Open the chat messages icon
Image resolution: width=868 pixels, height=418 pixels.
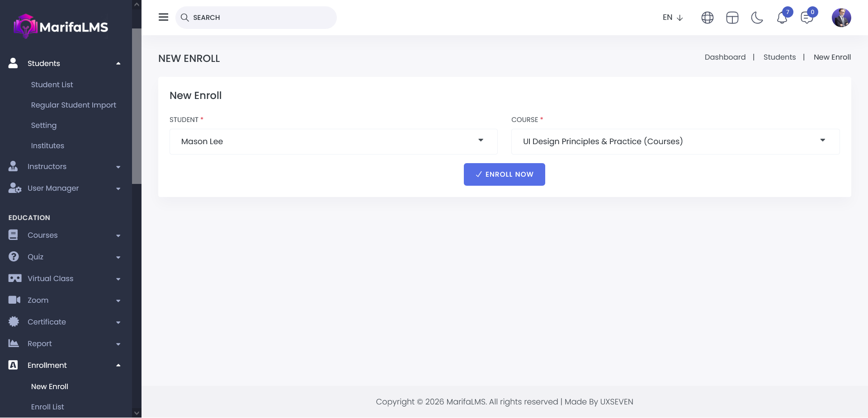(x=807, y=18)
